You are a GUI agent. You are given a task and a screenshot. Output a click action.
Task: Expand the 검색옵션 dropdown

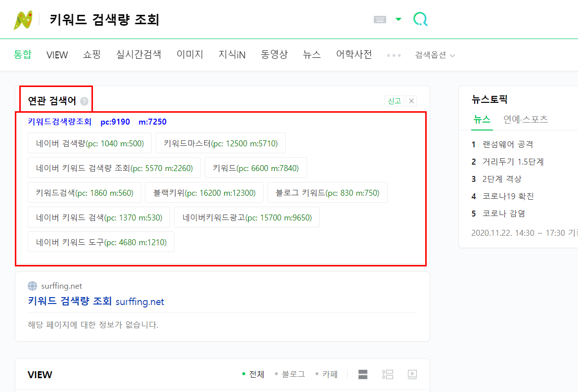click(x=435, y=55)
